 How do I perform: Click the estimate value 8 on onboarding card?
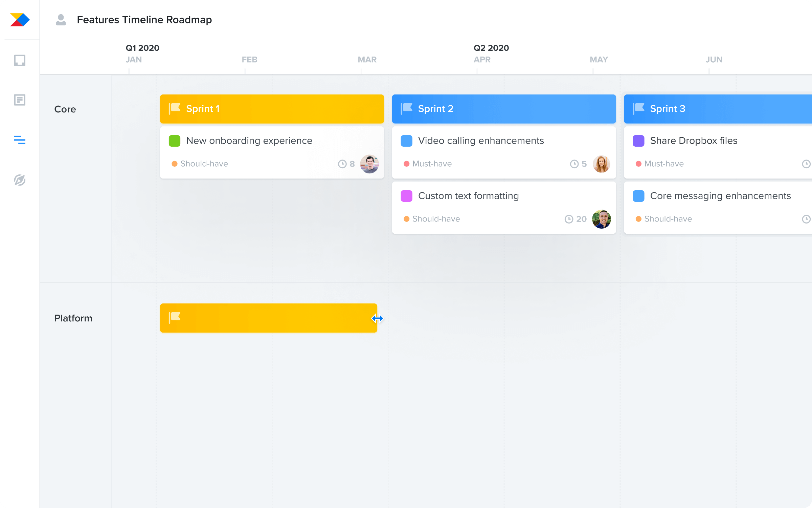coord(352,164)
